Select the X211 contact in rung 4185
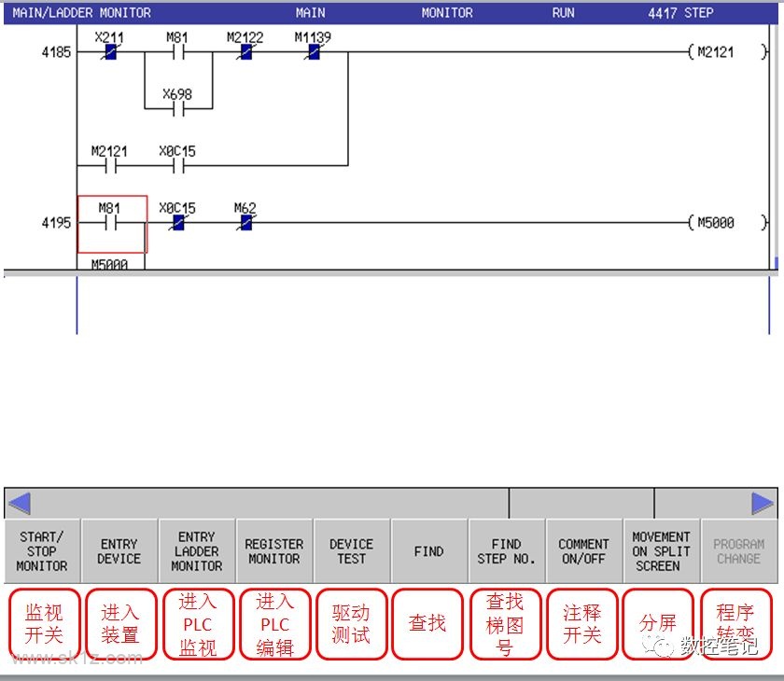The image size is (784, 681). [110, 51]
